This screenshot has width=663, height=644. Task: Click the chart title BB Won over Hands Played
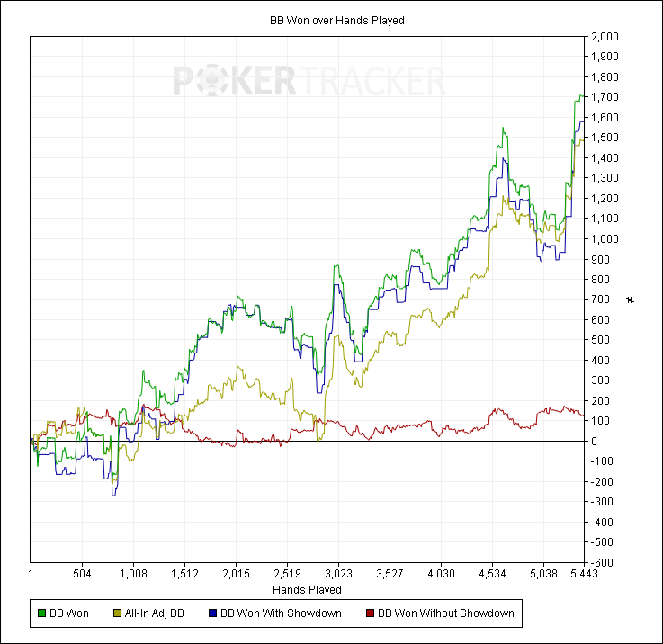point(337,21)
